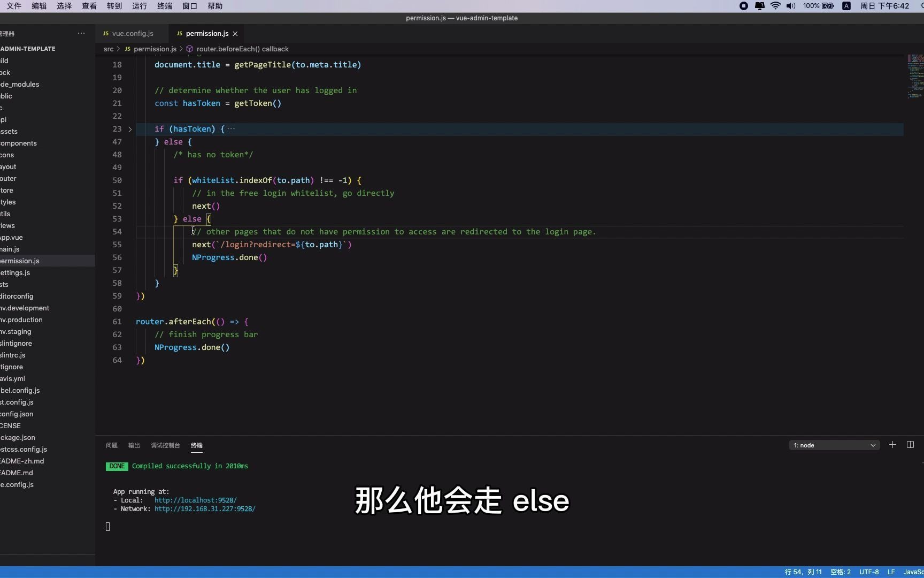The image size is (924, 578).
Task: Open the views folder in explorer
Action: pyautogui.click(x=48, y=226)
